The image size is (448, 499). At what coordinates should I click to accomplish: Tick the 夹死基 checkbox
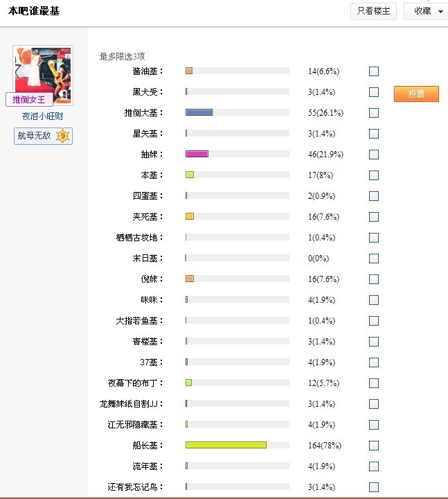point(374,217)
